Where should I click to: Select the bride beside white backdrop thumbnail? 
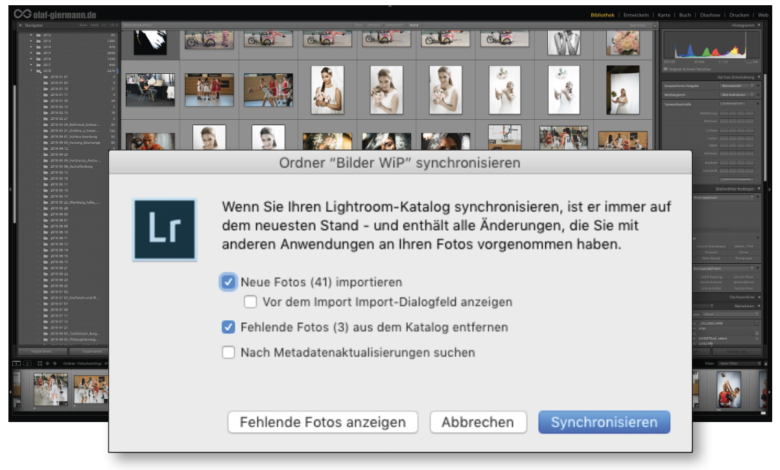tap(623, 90)
